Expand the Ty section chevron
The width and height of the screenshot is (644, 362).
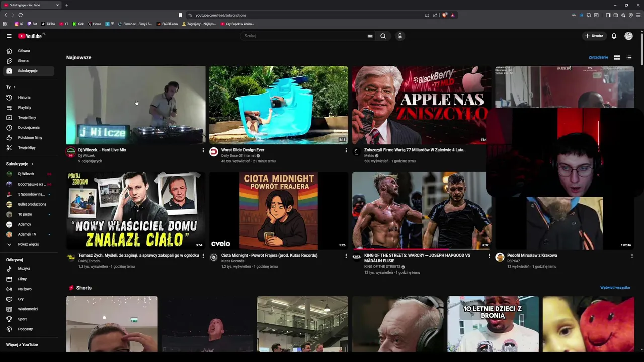pos(14,87)
